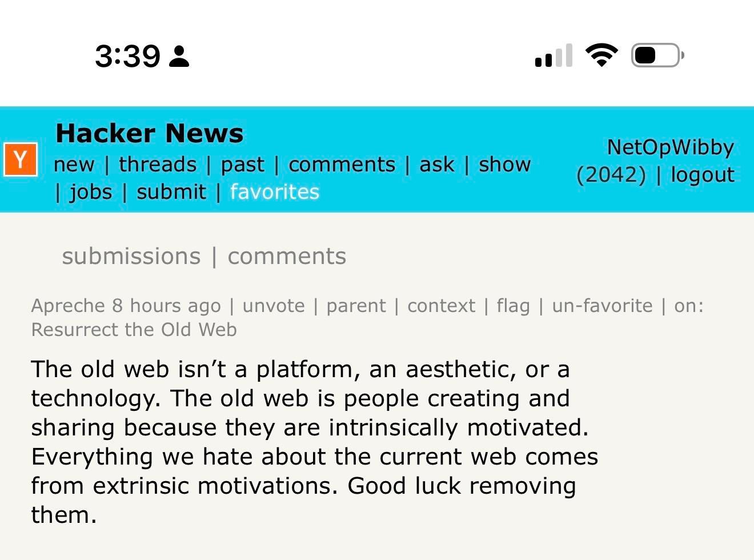The height and width of the screenshot is (560, 754).
Task: Switch to the submissions tab
Action: pos(131,256)
